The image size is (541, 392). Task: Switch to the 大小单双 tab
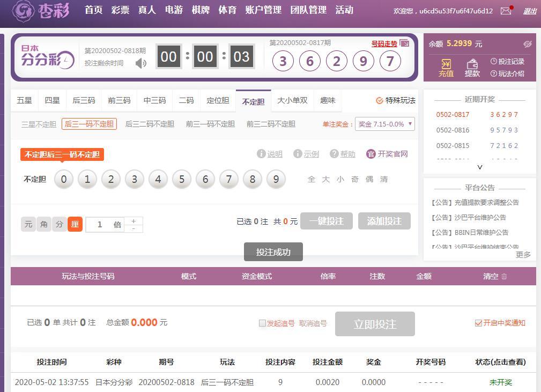pyautogui.click(x=292, y=100)
